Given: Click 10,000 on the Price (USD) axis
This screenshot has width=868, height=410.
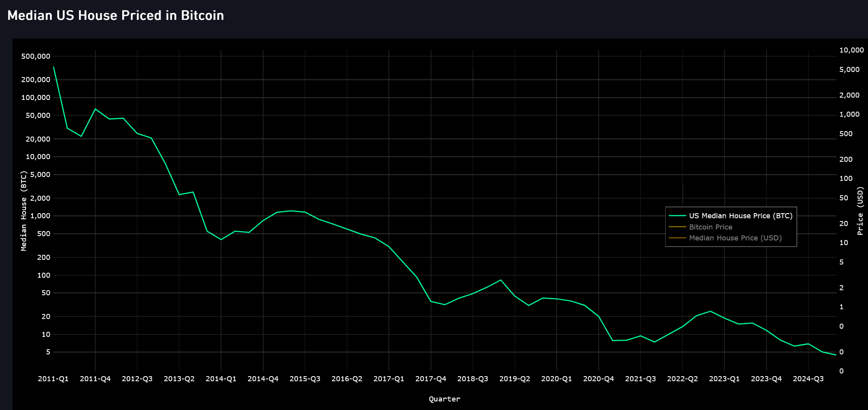Looking at the screenshot, I should click(852, 50).
